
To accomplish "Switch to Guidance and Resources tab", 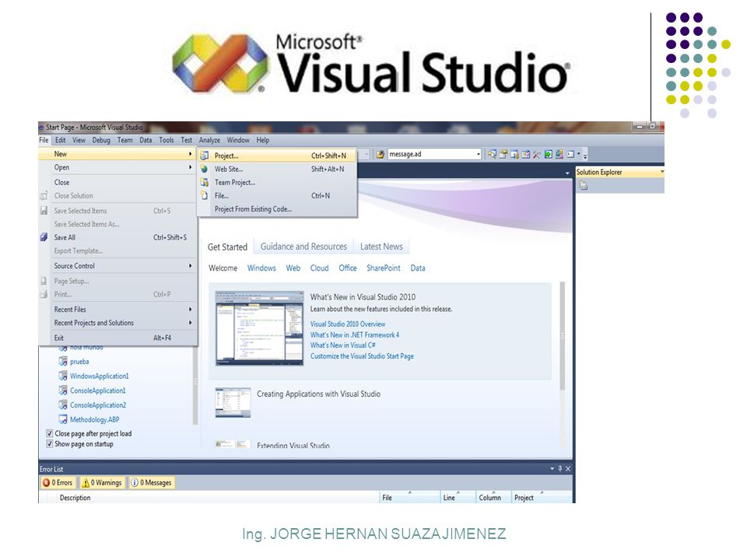I will (303, 247).
